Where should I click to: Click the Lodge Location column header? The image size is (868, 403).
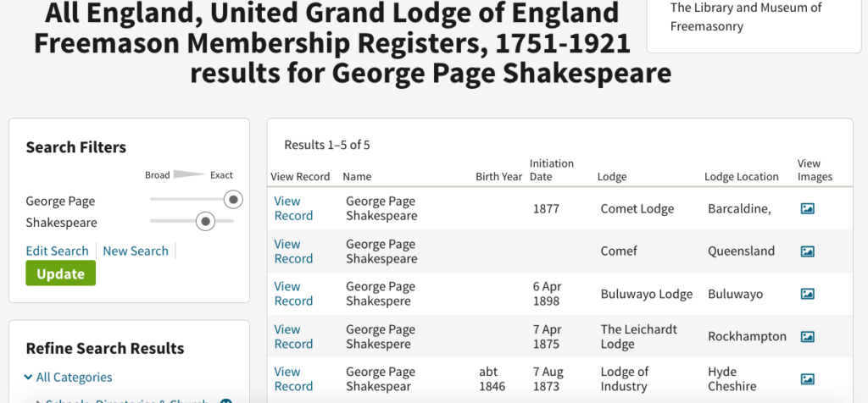(741, 177)
